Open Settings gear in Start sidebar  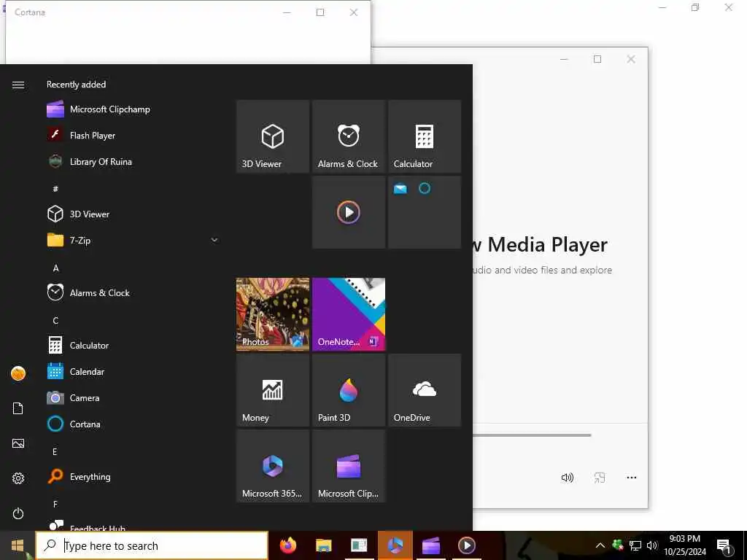click(18, 478)
